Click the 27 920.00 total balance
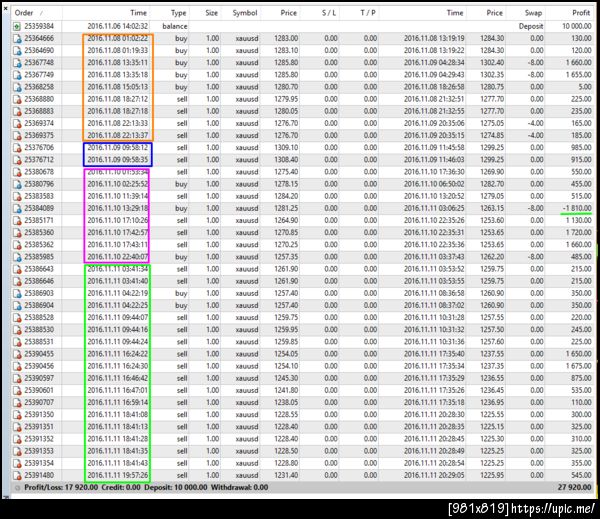Screen dimensions: 600x519 pos(574,488)
